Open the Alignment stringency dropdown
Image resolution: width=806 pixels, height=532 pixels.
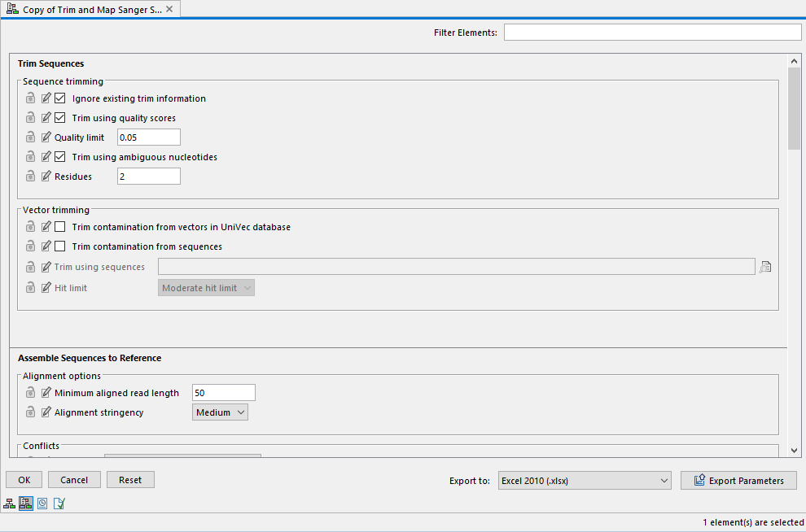[220, 412]
